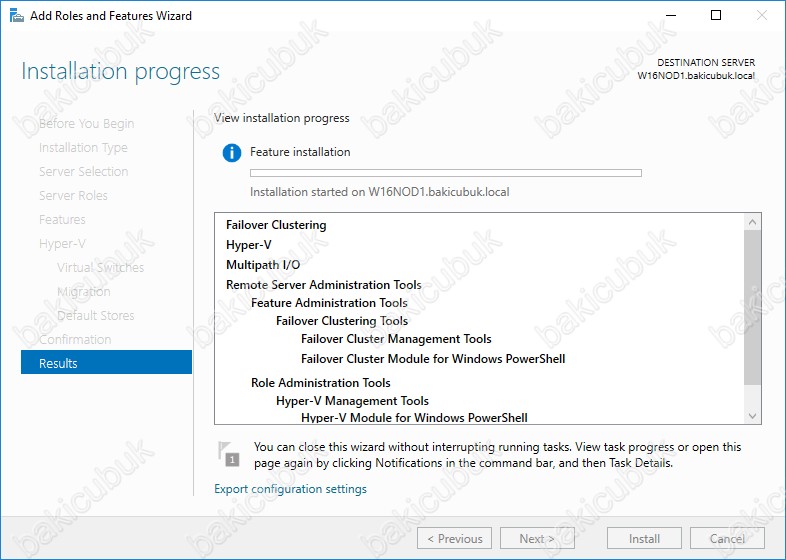Click the feature list scrollbar thumb
786x560 pixels.
(x=752, y=307)
